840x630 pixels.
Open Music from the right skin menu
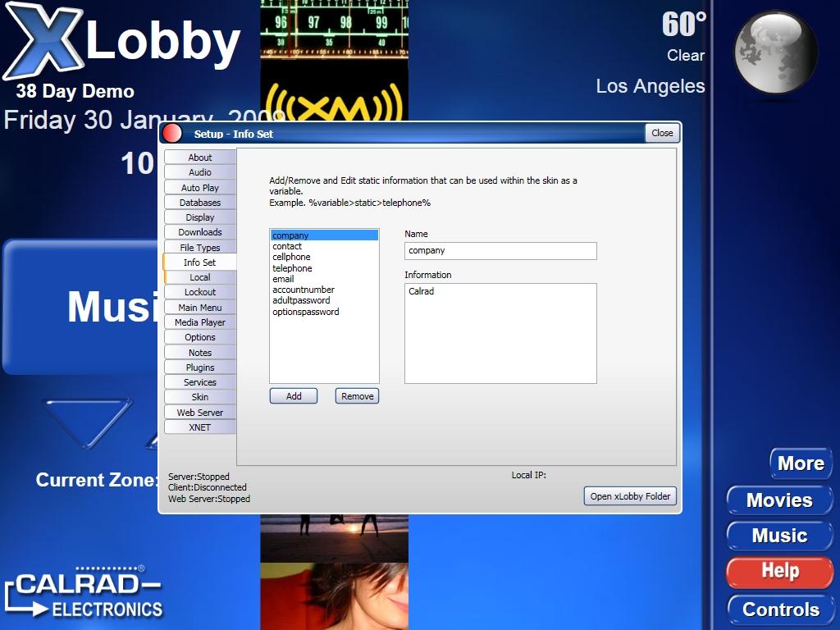[779, 535]
